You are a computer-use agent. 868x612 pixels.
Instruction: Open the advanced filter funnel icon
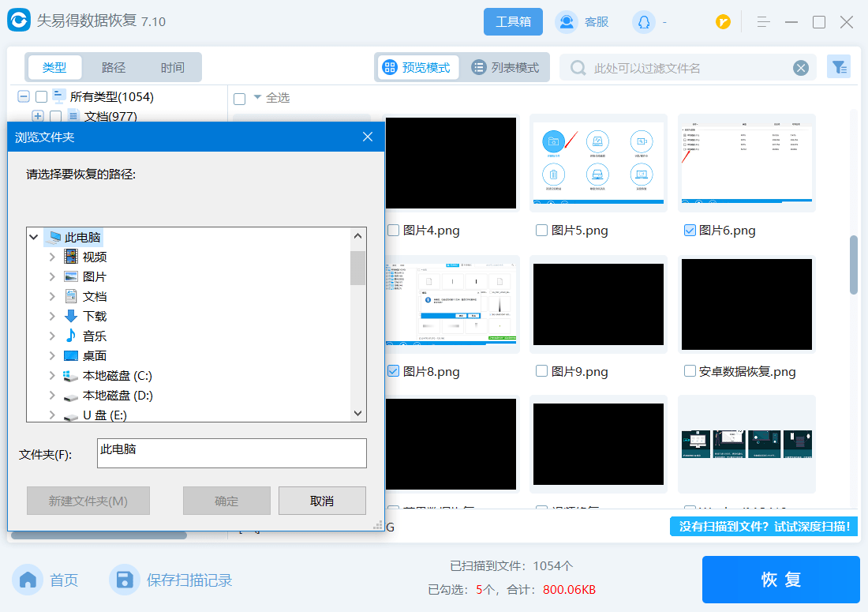pyautogui.click(x=838, y=67)
